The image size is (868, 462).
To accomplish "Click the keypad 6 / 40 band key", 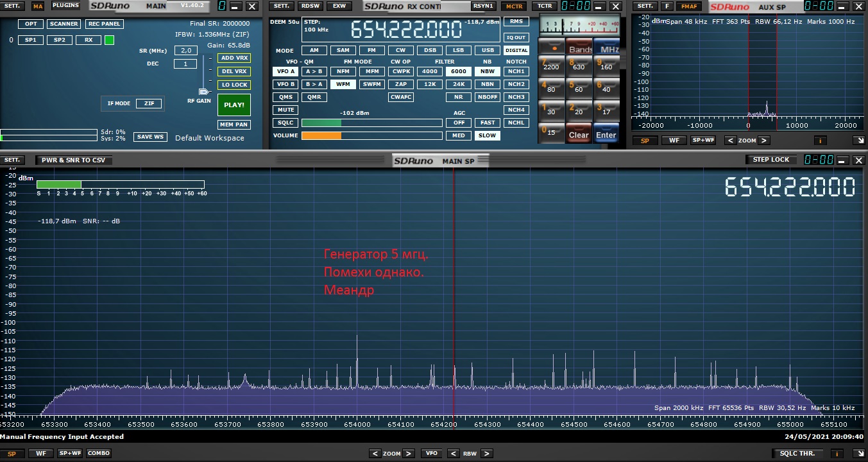I will (606, 88).
